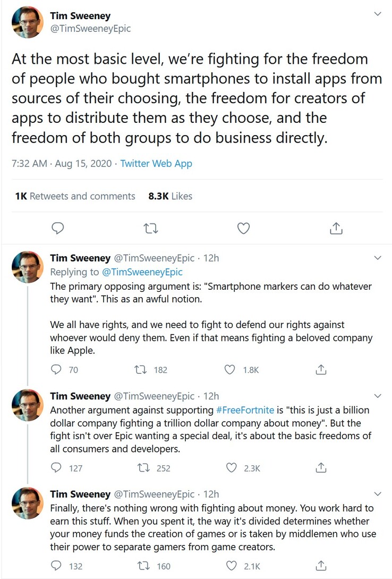The width and height of the screenshot is (392, 579).
Task: Retweet the main tweet about app freedom
Action: coord(150,229)
